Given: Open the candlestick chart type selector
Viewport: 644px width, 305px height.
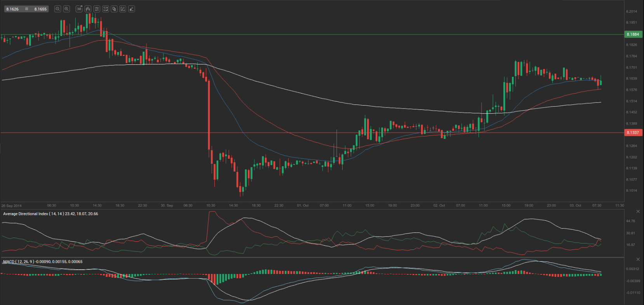Looking at the screenshot, I should point(88,9).
